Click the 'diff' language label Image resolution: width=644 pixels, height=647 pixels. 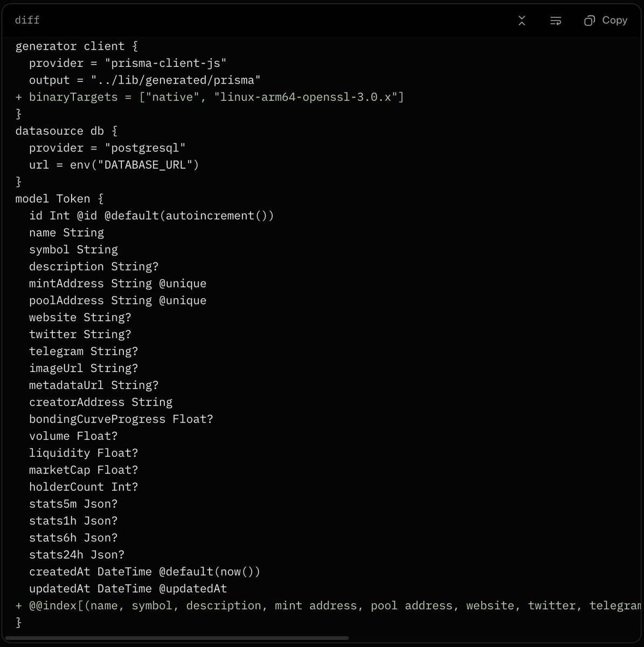click(27, 20)
